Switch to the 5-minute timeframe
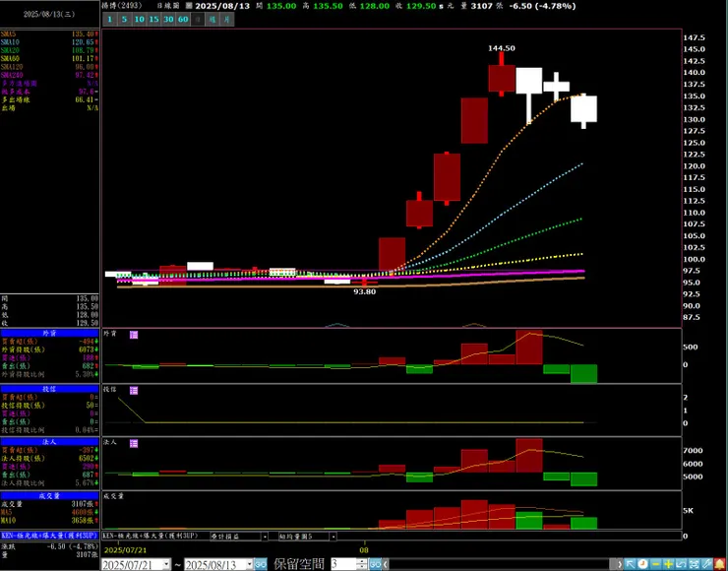The width and height of the screenshot is (728, 571). [x=124, y=19]
